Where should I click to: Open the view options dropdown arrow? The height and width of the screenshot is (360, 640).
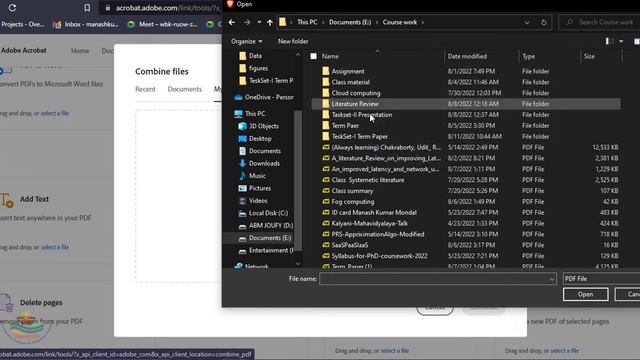click(x=621, y=41)
